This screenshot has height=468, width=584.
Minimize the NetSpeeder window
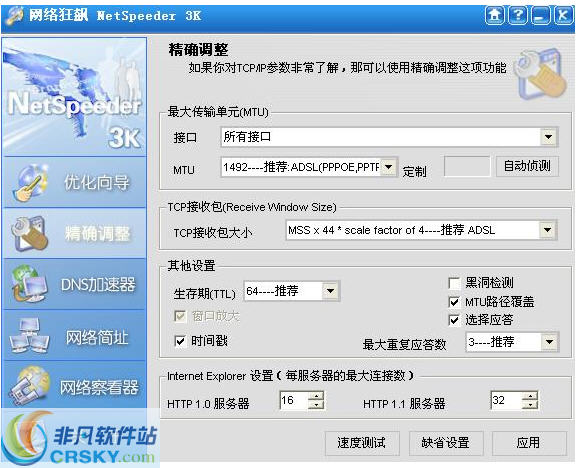[540, 16]
